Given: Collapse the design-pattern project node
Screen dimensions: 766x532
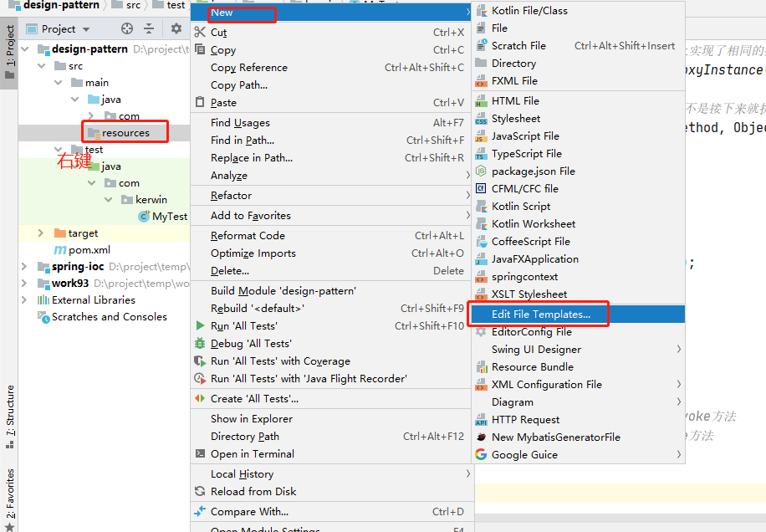Looking at the screenshot, I should coord(25,49).
